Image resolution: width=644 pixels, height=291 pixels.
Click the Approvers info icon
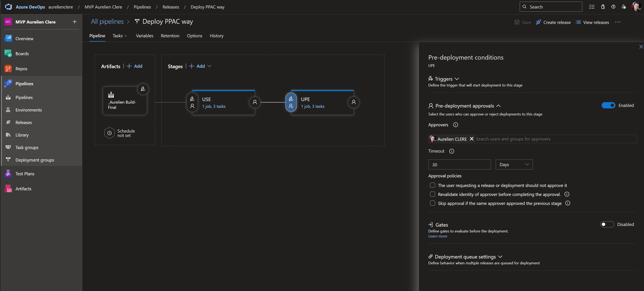[455, 125]
